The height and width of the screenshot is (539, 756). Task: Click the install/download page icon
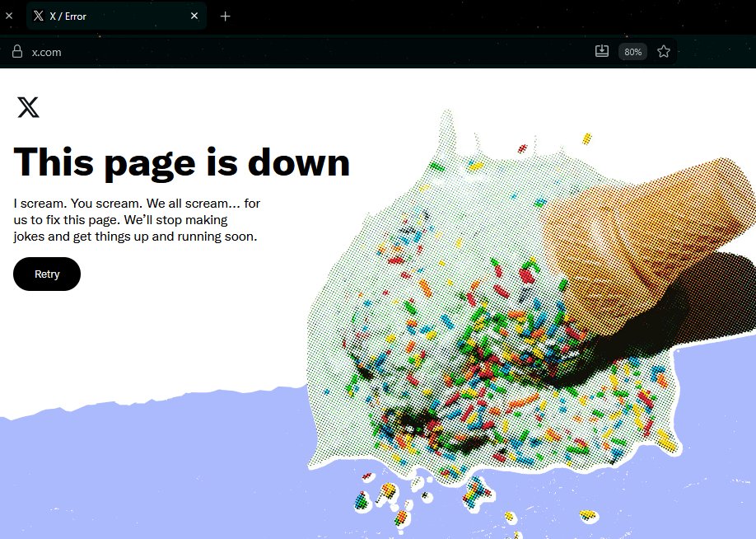coord(602,51)
